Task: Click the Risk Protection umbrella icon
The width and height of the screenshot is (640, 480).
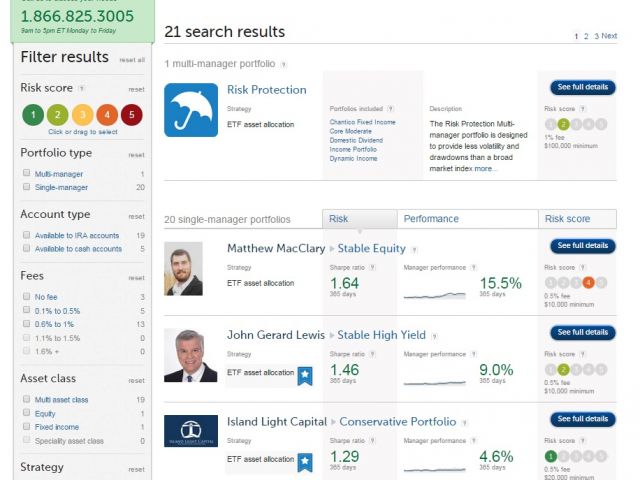Action: (190, 109)
